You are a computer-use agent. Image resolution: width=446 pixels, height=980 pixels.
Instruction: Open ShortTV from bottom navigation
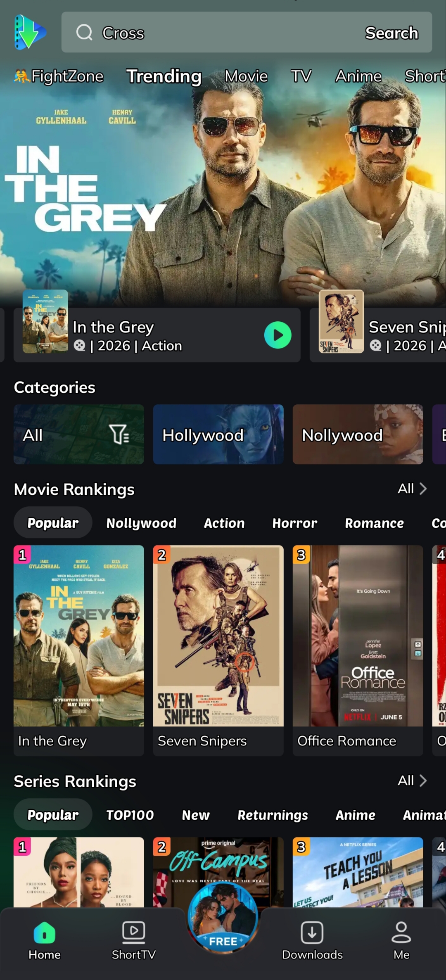[x=134, y=941]
